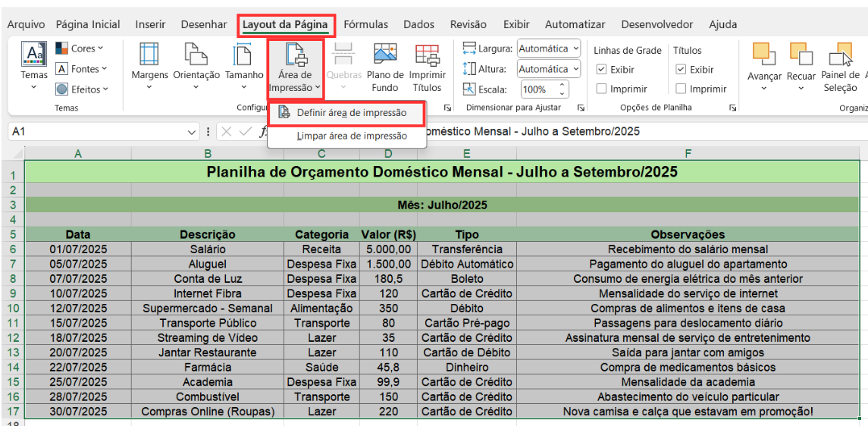Screen dimensions: 868x426
Task: Enable Imprimir under Linhas de Grade
Action: (602, 89)
